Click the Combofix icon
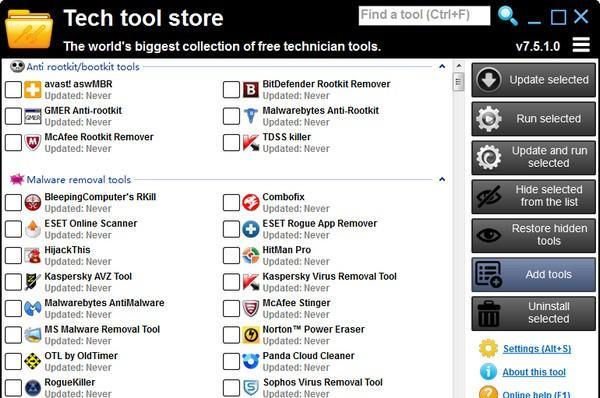The height and width of the screenshot is (398, 600). click(x=251, y=202)
